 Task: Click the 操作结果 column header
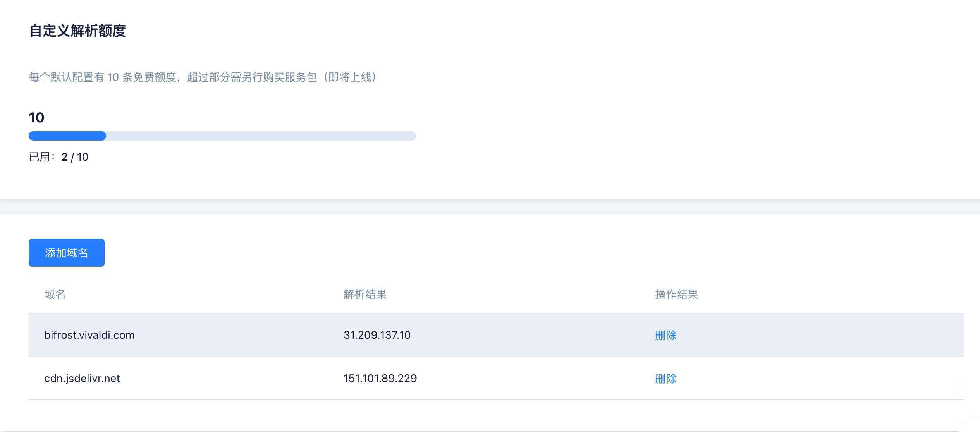point(676,295)
